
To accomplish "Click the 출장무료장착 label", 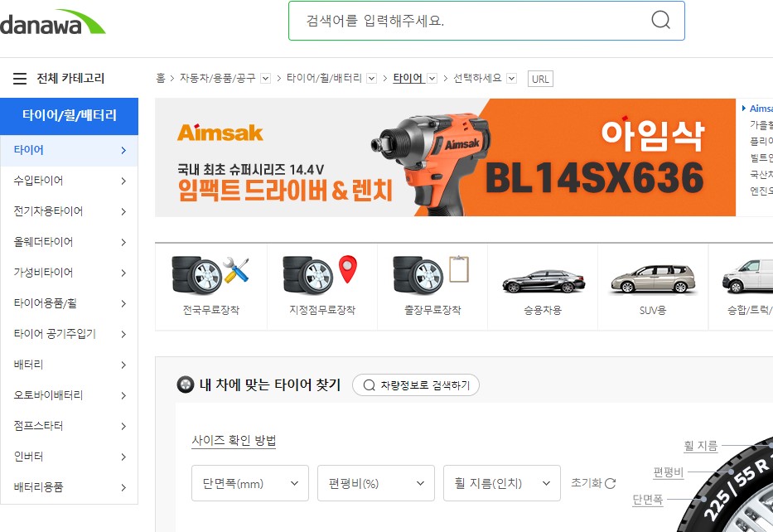I will coord(432,310).
